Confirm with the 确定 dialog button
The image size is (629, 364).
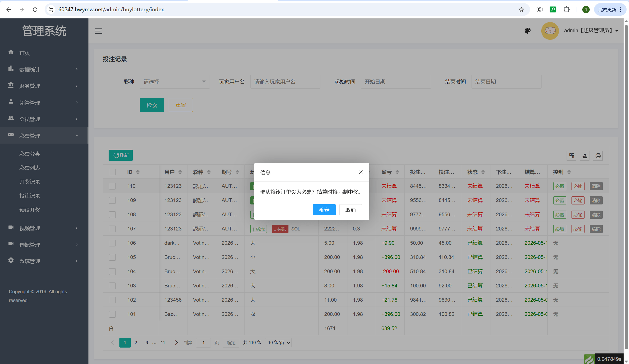coord(324,210)
